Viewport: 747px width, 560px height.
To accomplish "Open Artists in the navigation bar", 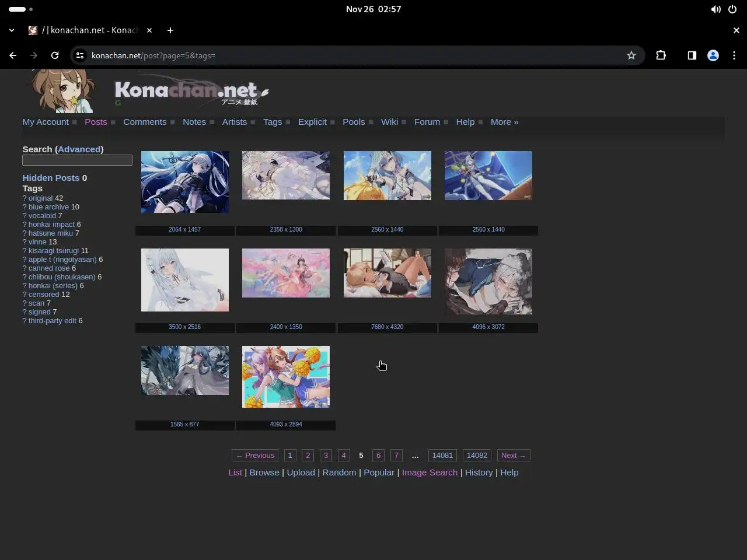I will coord(234,122).
